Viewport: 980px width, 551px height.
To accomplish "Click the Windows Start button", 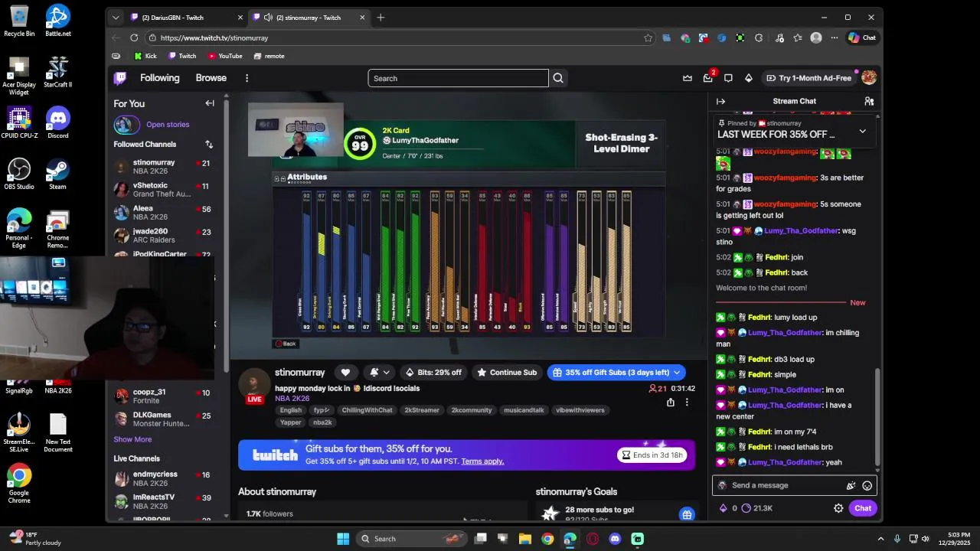I will [x=343, y=539].
